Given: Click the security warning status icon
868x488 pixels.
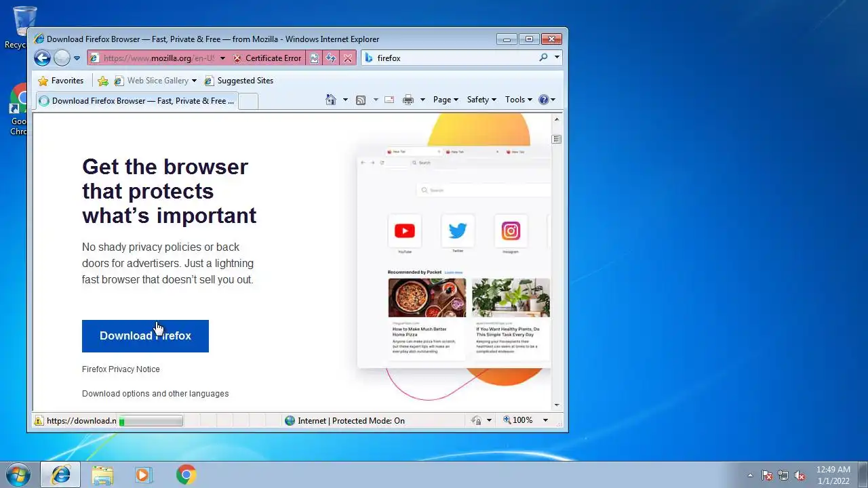Looking at the screenshot, I should (39, 421).
